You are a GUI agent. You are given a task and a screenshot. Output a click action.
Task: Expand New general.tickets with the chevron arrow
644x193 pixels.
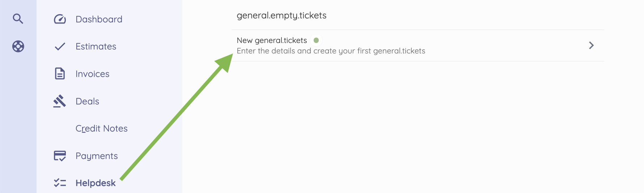pos(591,45)
